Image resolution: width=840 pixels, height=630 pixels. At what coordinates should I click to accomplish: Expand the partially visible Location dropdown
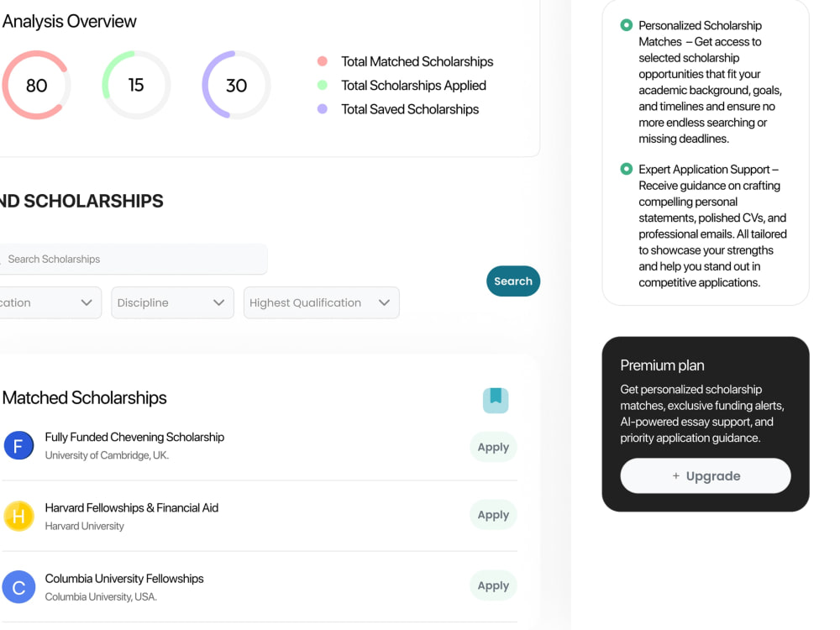[50, 302]
